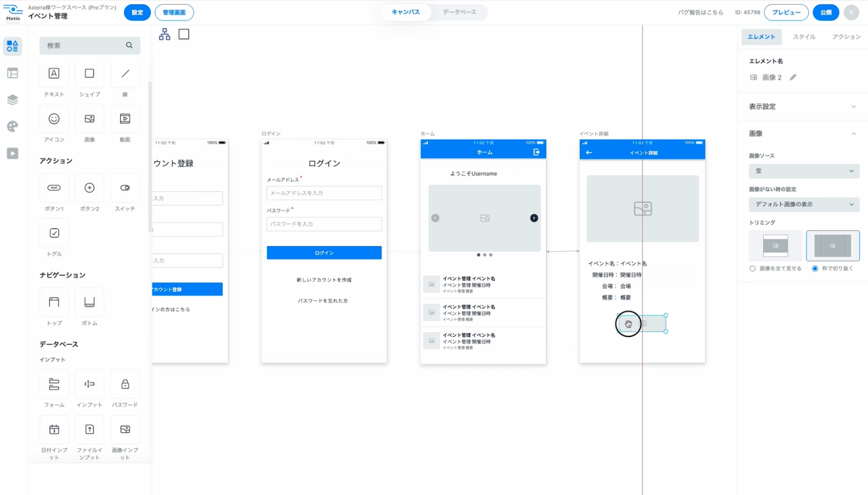The height and width of the screenshot is (495, 868).
Task: Expand the 表示設定 section
Action: coord(803,107)
